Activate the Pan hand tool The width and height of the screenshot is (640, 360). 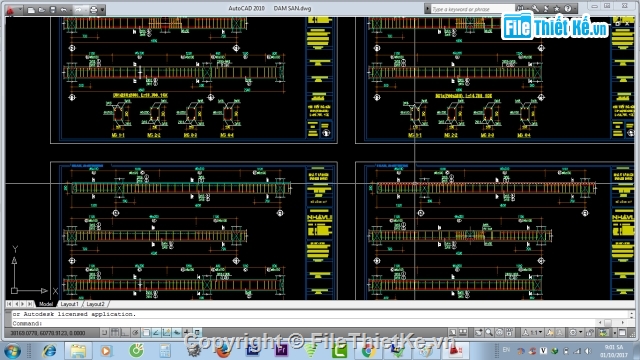click(479, 333)
